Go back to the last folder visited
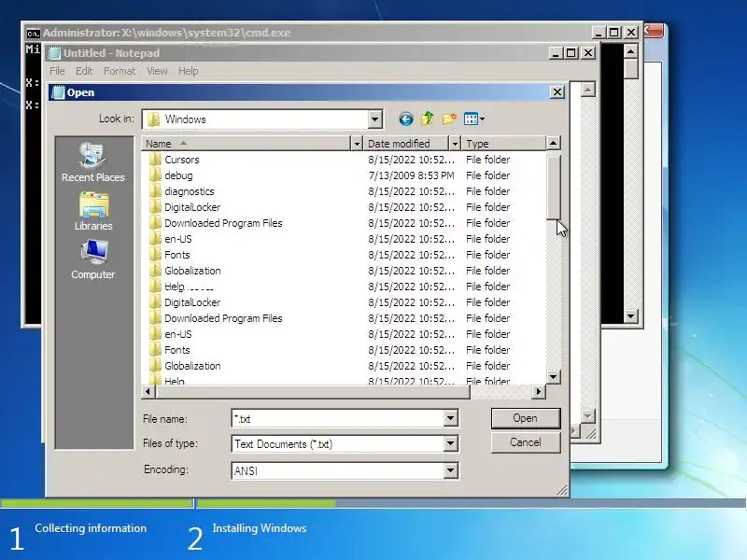This screenshot has height=560, width=747. pyautogui.click(x=405, y=119)
